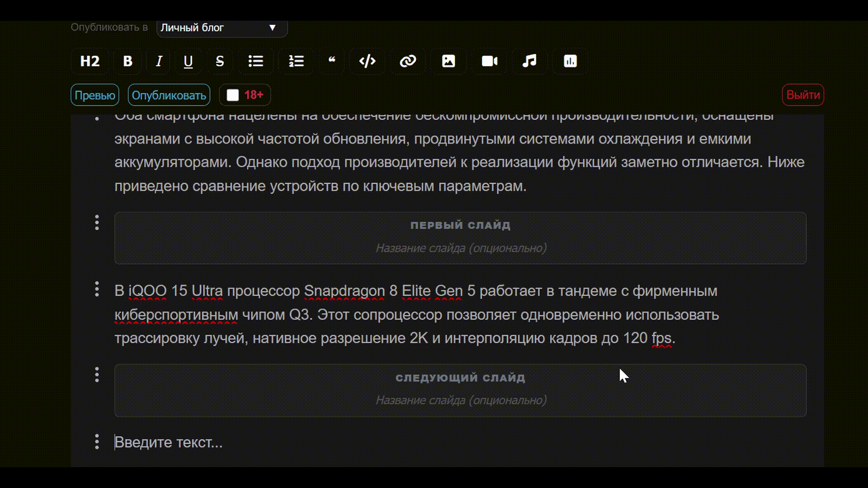Insert a blockquote
Viewport: 868px width, 488px height.
point(332,61)
